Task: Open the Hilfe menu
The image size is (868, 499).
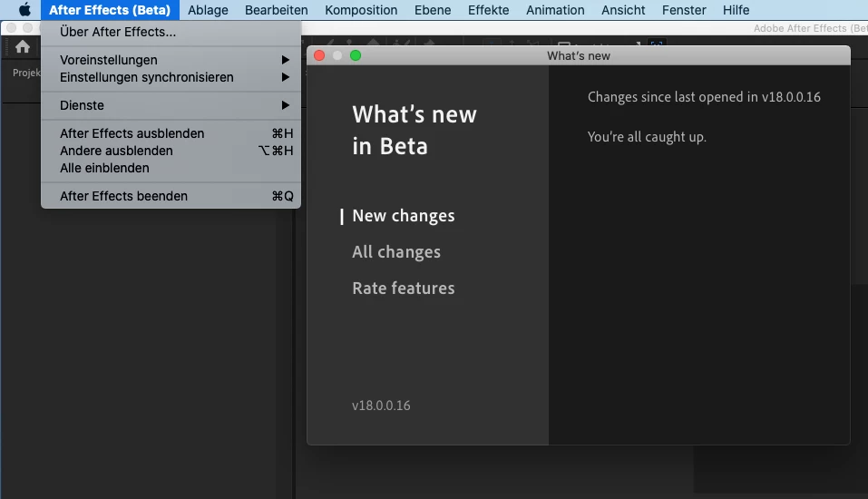Action: (736, 10)
